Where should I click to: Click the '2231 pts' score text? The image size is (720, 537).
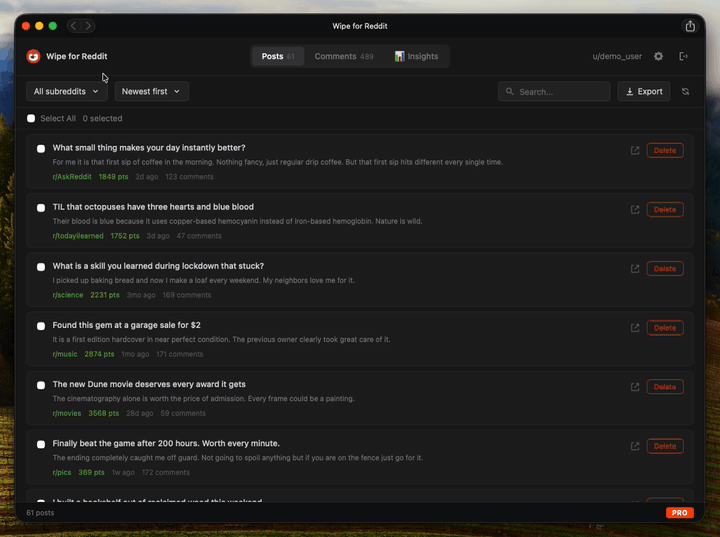[105, 295]
